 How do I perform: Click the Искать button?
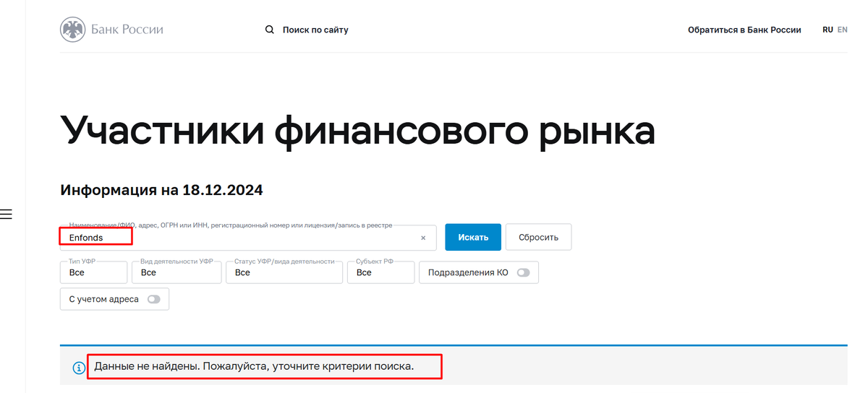coord(473,237)
